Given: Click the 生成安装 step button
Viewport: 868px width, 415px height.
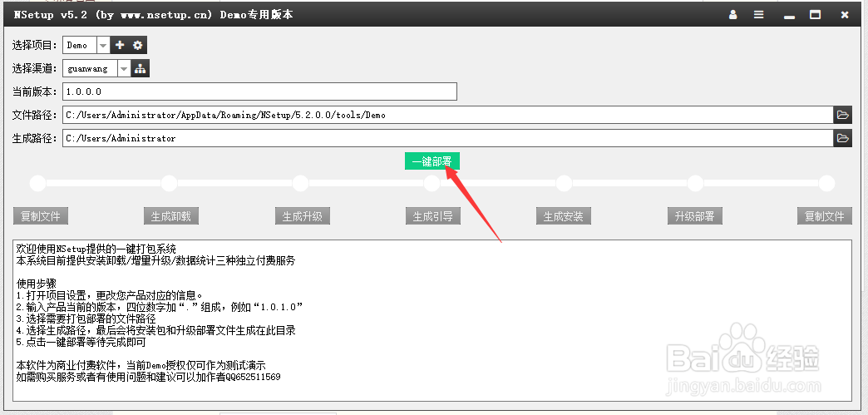Looking at the screenshot, I should click(x=564, y=216).
